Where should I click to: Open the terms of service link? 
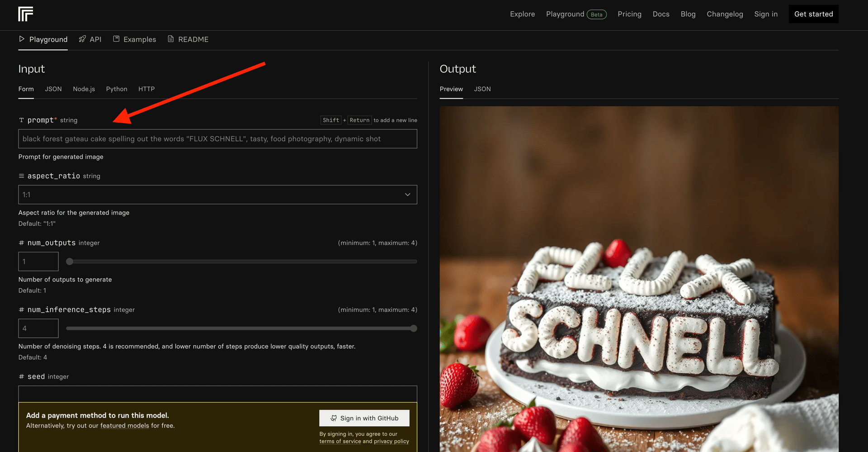[340, 442]
